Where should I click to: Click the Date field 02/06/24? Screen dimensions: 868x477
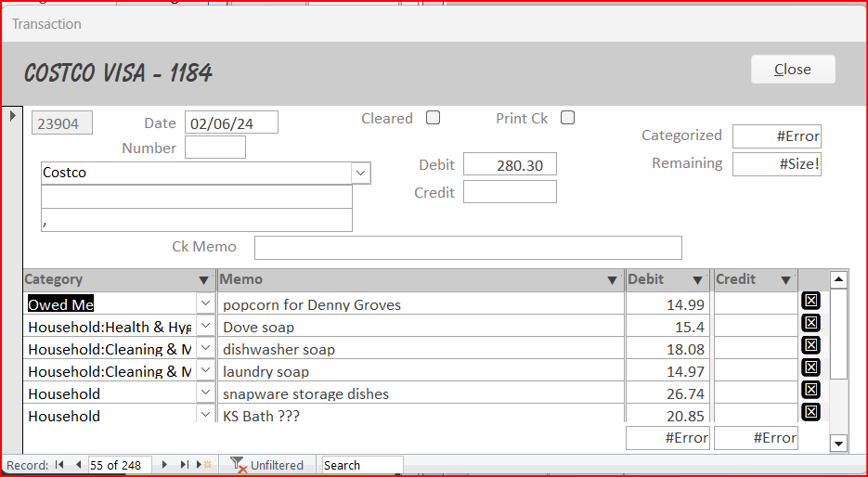point(231,122)
